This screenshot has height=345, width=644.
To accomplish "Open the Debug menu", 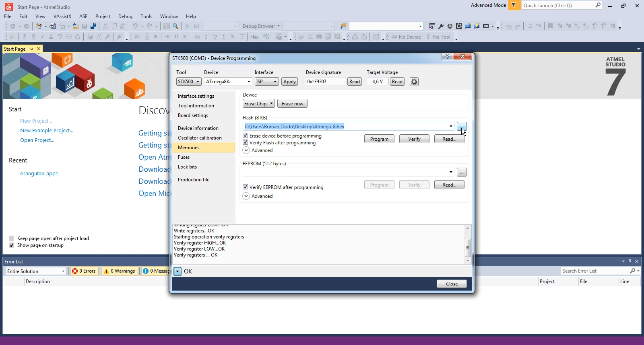I will [125, 16].
